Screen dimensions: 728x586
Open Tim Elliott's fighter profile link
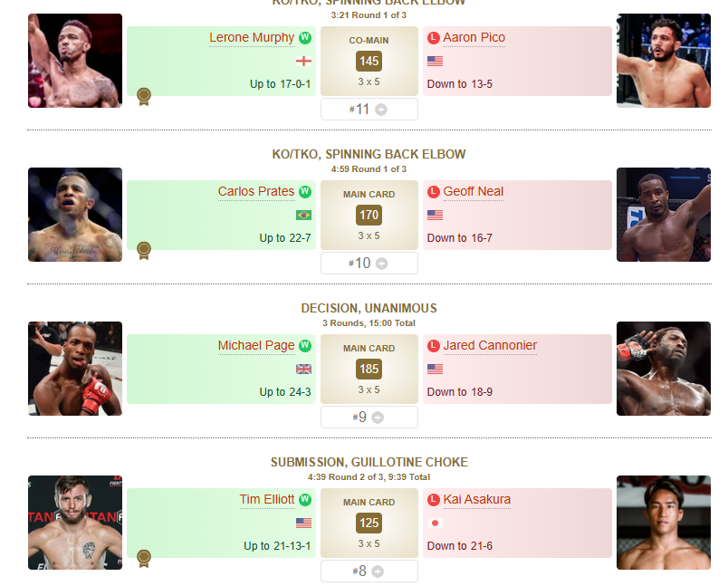coord(267,500)
